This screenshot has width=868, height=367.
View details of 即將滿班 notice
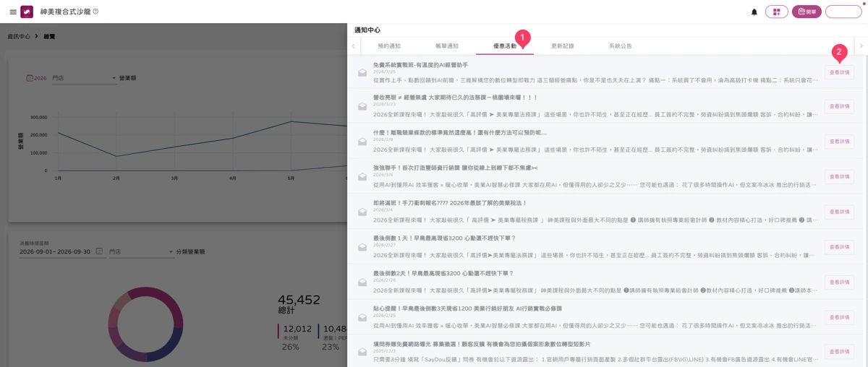click(839, 212)
